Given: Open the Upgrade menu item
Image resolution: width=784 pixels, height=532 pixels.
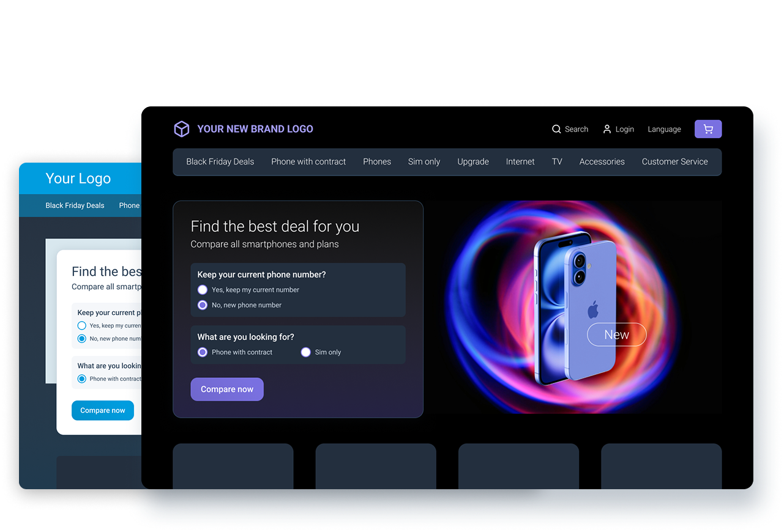Looking at the screenshot, I should [473, 162].
